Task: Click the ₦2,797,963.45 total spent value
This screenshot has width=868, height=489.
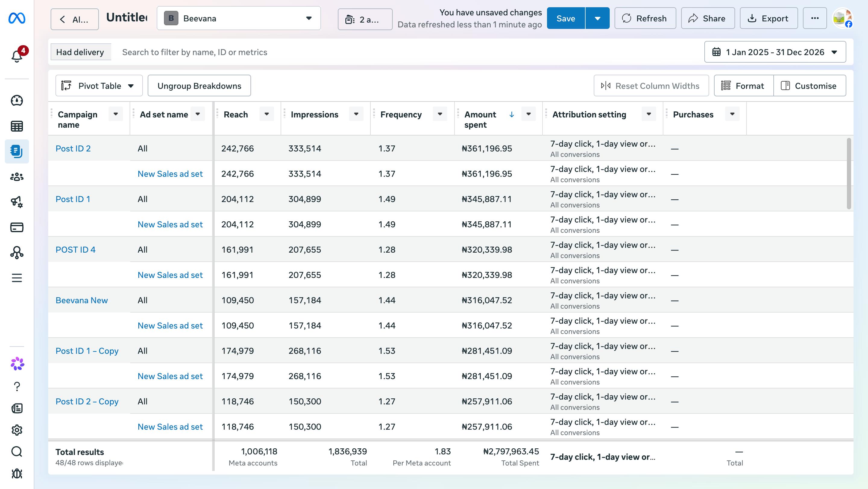Action: point(511,451)
